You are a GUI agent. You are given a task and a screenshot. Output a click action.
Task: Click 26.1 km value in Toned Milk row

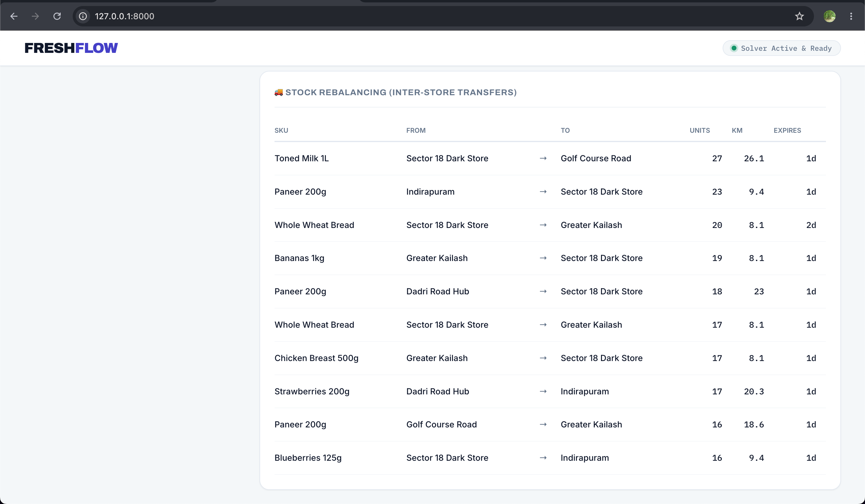point(754,158)
